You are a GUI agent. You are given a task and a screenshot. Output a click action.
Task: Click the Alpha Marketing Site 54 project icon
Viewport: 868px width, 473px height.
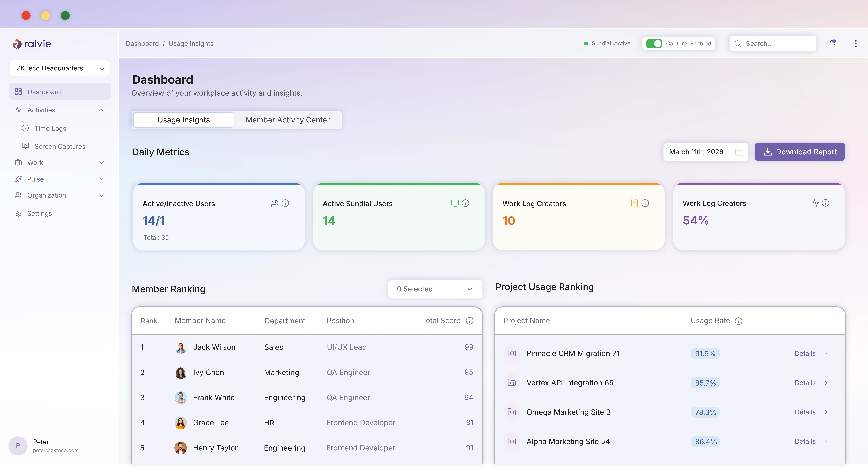click(x=512, y=441)
